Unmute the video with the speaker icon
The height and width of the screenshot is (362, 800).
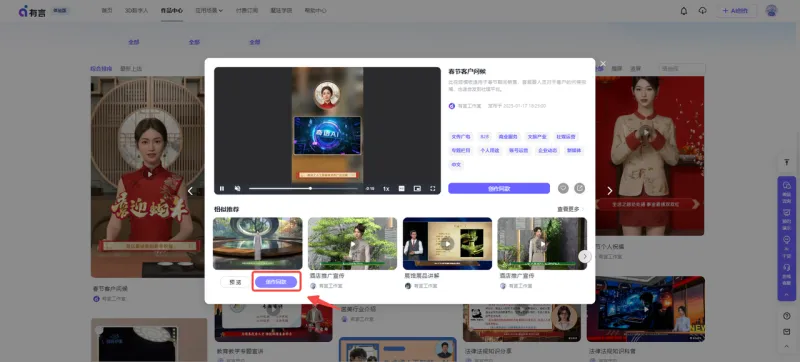(x=237, y=189)
